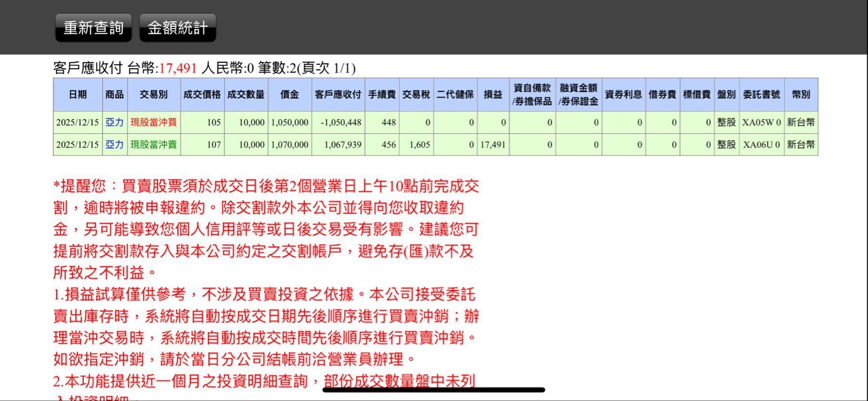Select the 現股當沖買 trade type cell
Viewport: 868px width, 401px height.
154,123
